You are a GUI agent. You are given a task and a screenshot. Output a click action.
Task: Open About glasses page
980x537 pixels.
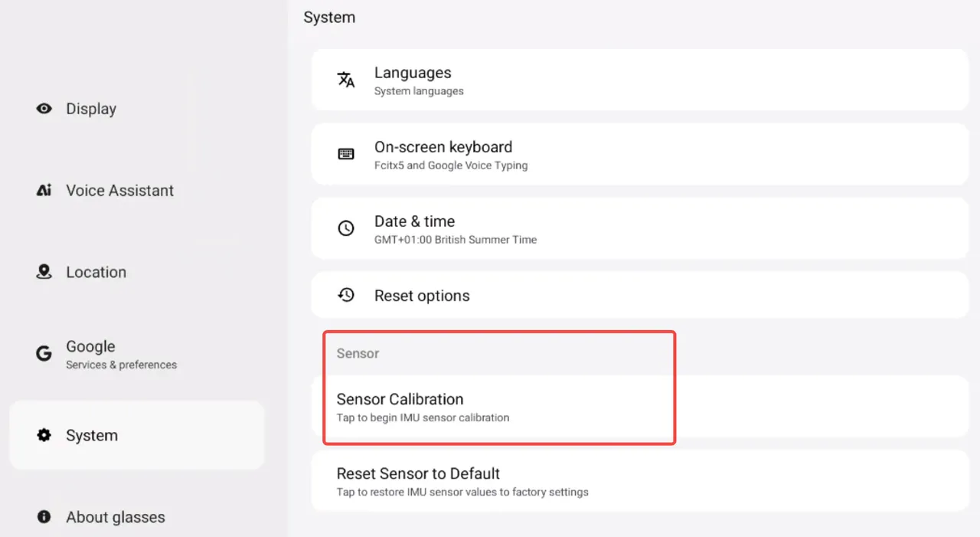point(115,517)
